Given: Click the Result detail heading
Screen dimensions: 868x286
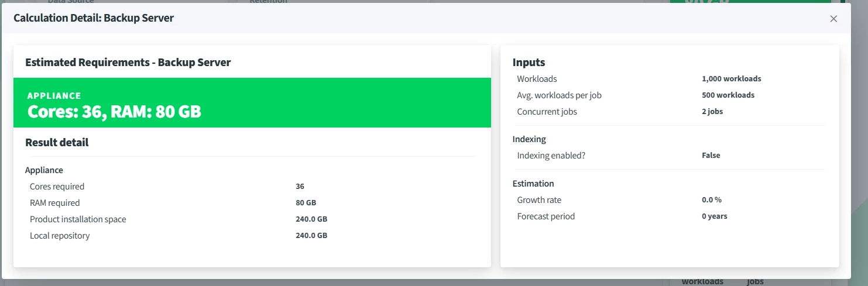Looking at the screenshot, I should [57, 142].
